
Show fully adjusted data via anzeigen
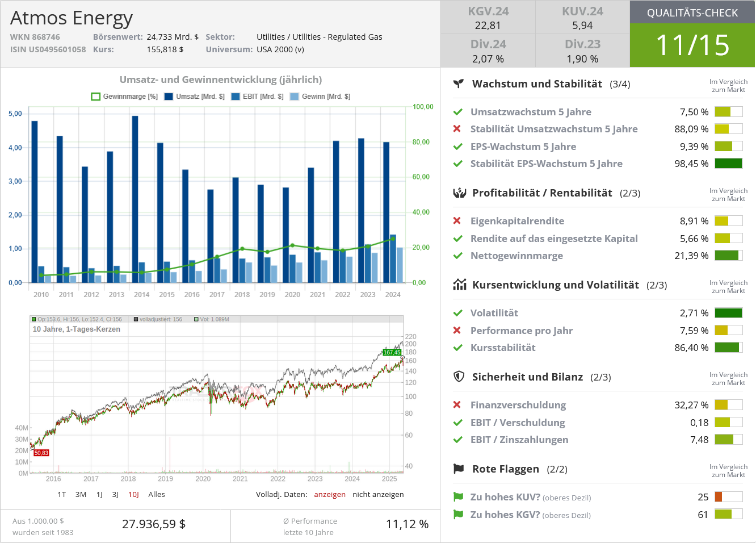330,495
